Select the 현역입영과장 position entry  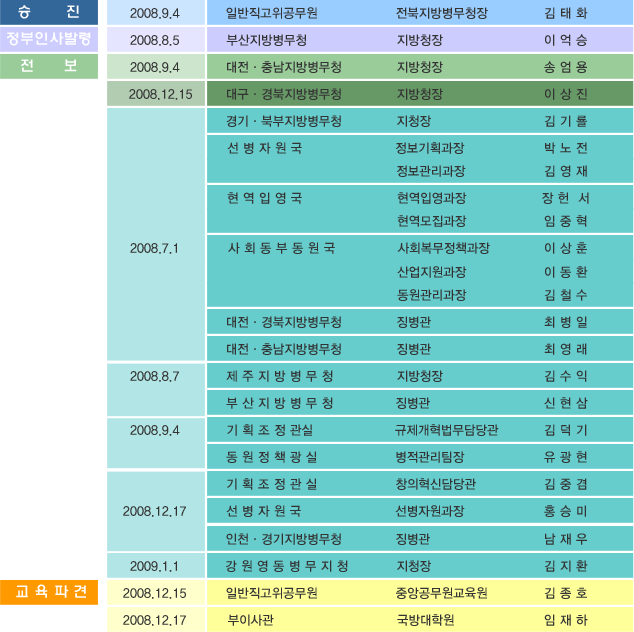[x=431, y=198]
